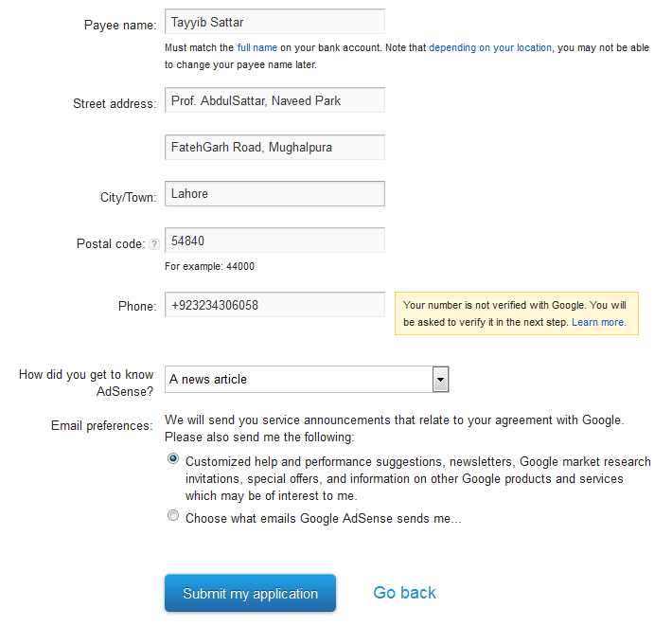Open the full name help link
Image resolution: width=672 pixels, height=625 pixels.
coord(257,47)
